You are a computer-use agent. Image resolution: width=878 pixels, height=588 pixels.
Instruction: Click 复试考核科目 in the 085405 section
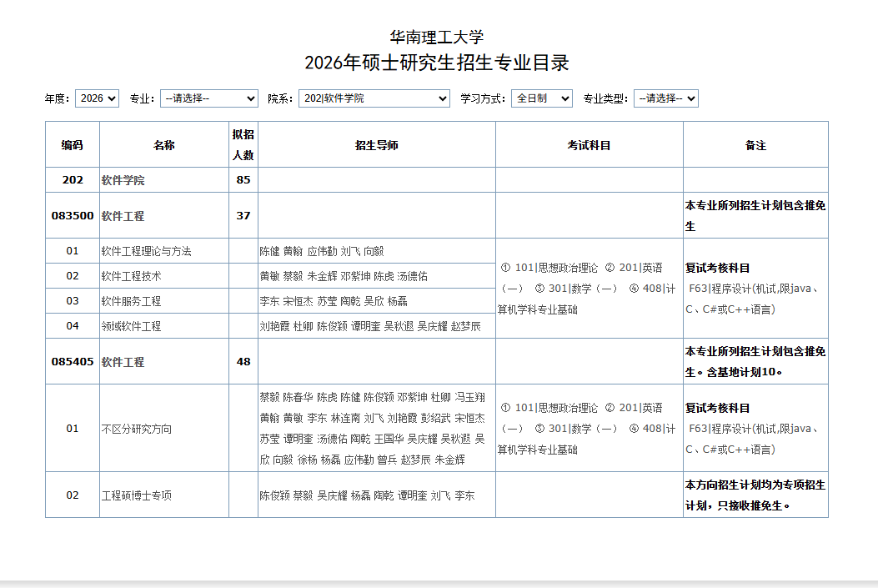point(717,408)
